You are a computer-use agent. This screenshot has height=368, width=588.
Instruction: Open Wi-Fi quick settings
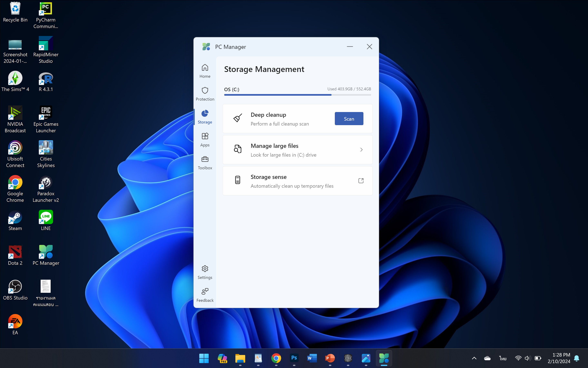click(518, 358)
